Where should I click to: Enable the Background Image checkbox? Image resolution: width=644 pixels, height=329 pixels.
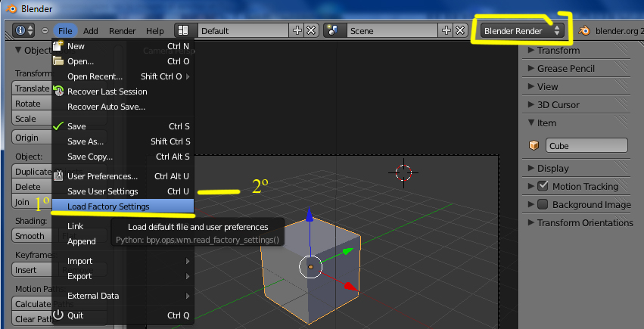click(x=543, y=204)
